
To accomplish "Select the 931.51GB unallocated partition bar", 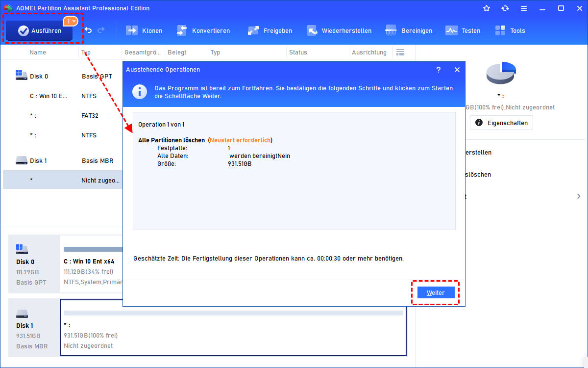I will 233,327.
